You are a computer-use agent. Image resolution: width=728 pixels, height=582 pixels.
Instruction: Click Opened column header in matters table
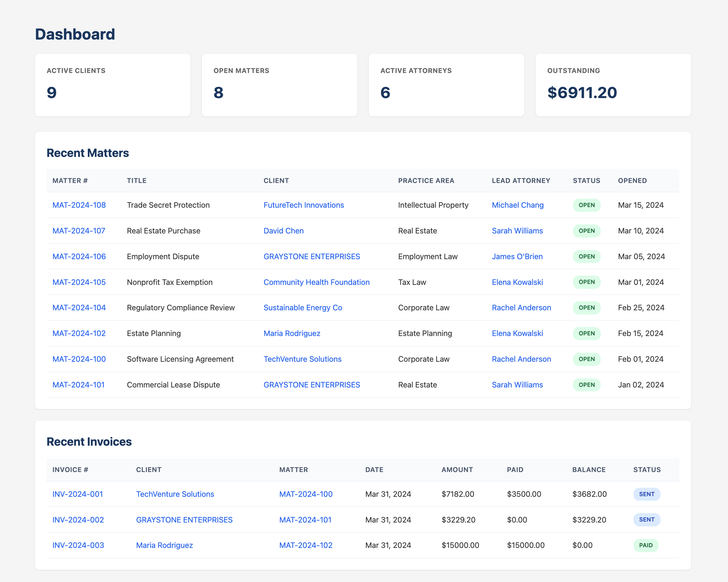click(x=632, y=181)
